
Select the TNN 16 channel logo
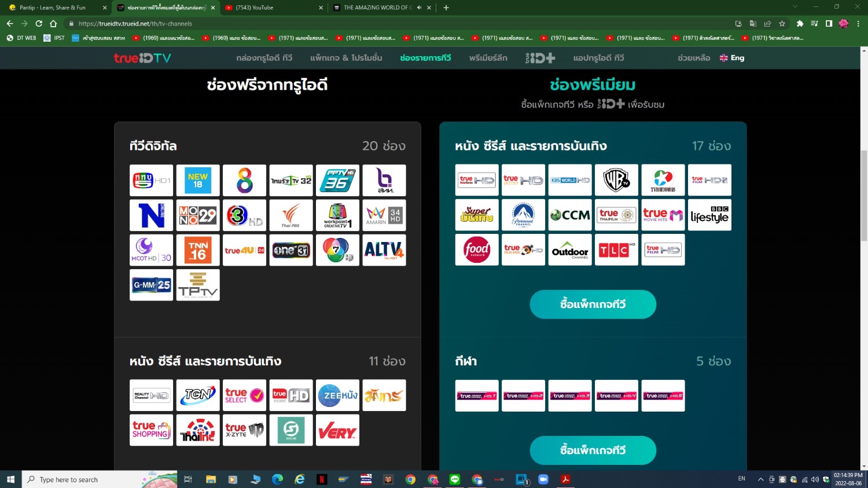(198, 250)
